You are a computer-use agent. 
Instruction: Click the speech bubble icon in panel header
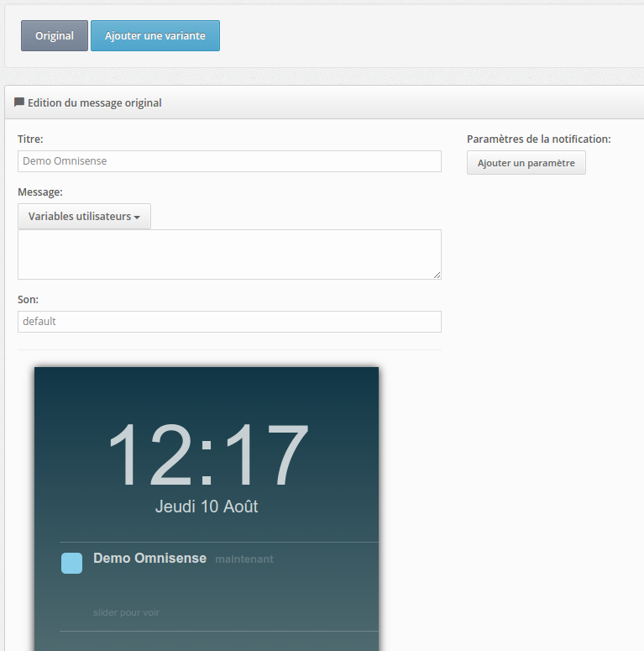pyautogui.click(x=19, y=102)
